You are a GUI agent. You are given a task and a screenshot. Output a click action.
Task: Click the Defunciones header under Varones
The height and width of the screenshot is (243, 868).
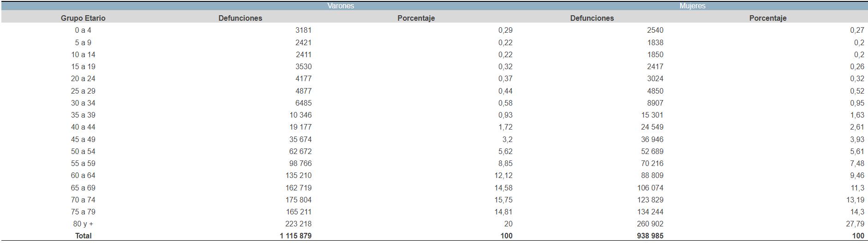pyautogui.click(x=240, y=18)
